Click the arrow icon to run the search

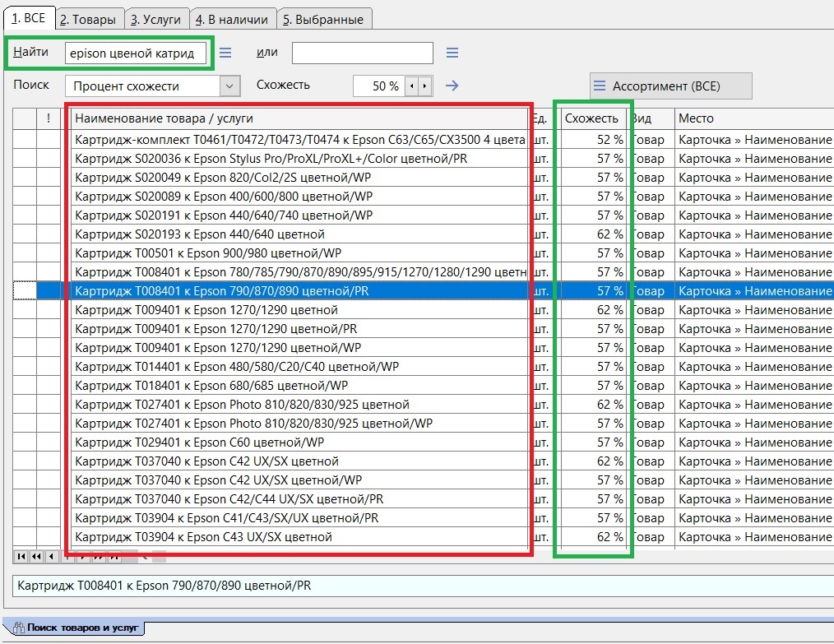[451, 86]
